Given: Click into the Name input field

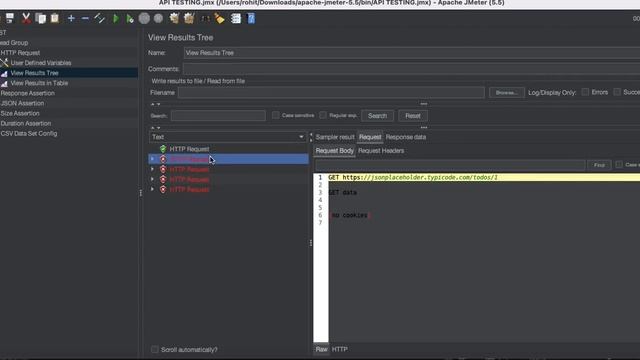Looking at the screenshot, I should [x=411, y=53].
